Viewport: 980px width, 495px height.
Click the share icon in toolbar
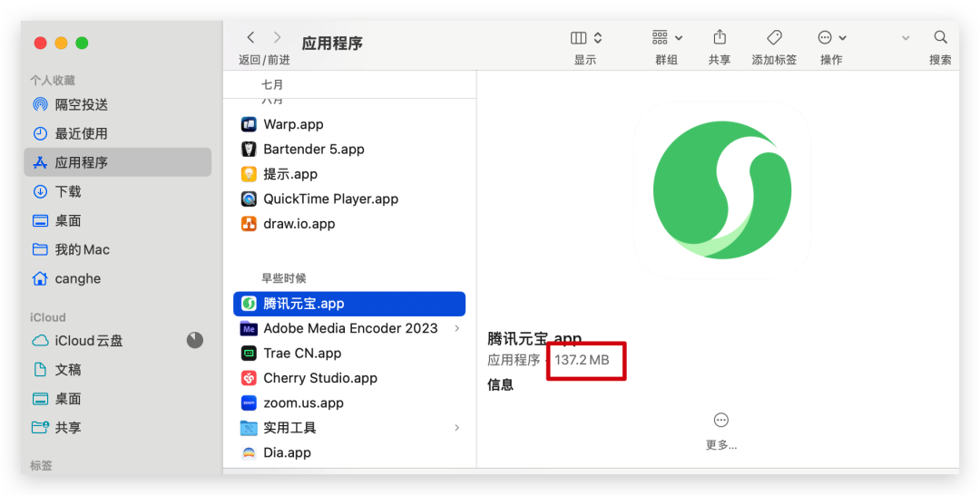pyautogui.click(x=720, y=37)
